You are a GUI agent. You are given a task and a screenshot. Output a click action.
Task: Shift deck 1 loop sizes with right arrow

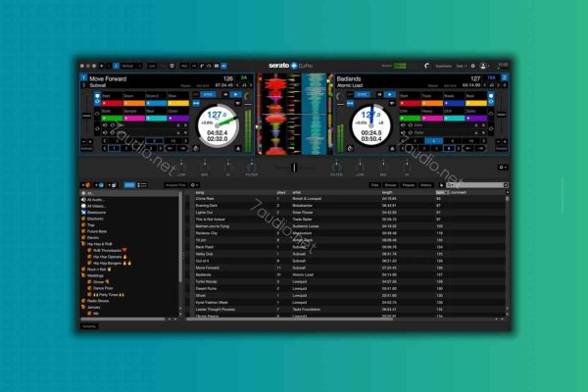pyautogui.click(x=185, y=141)
